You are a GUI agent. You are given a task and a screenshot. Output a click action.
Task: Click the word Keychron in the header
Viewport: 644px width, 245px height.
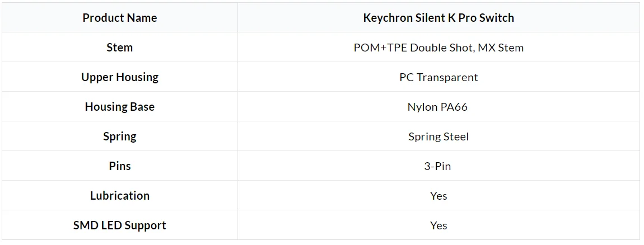click(x=388, y=18)
